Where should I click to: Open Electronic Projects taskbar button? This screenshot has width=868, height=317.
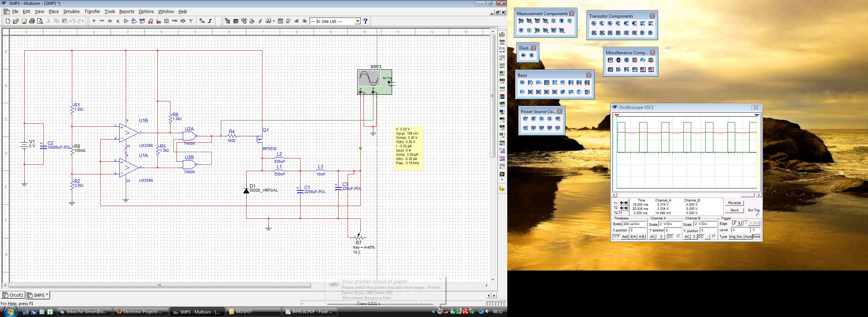pyautogui.click(x=141, y=312)
